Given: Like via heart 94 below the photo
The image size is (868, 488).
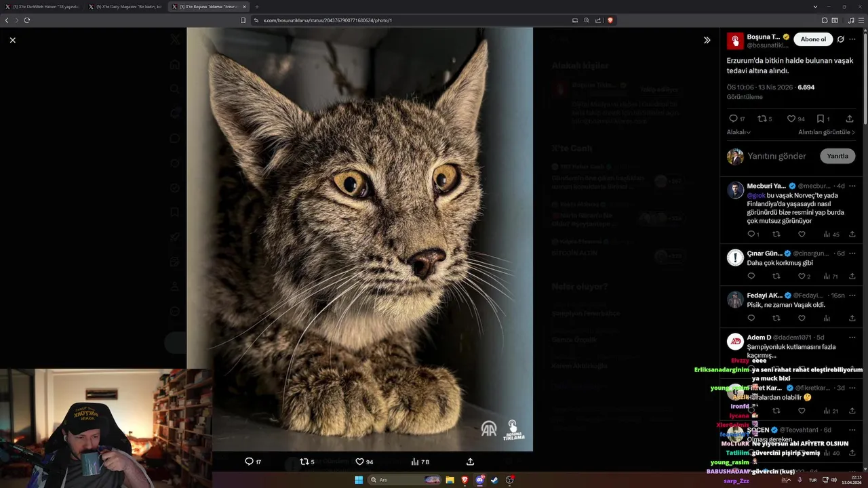Looking at the screenshot, I should point(365,462).
